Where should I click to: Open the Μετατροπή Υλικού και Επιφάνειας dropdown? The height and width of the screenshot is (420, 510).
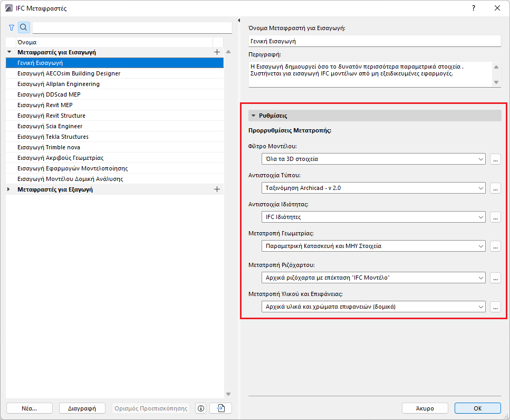373,307
